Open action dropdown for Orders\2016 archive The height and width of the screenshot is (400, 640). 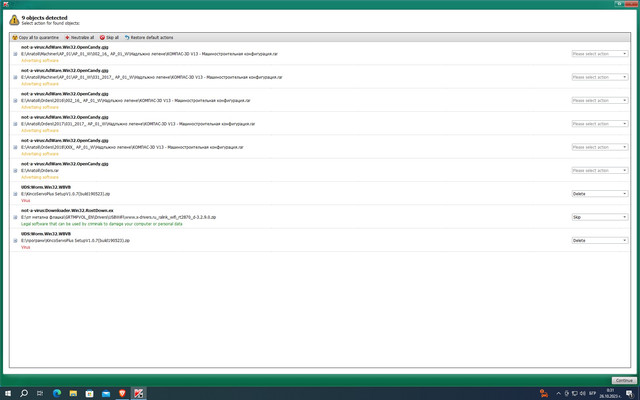pos(600,100)
